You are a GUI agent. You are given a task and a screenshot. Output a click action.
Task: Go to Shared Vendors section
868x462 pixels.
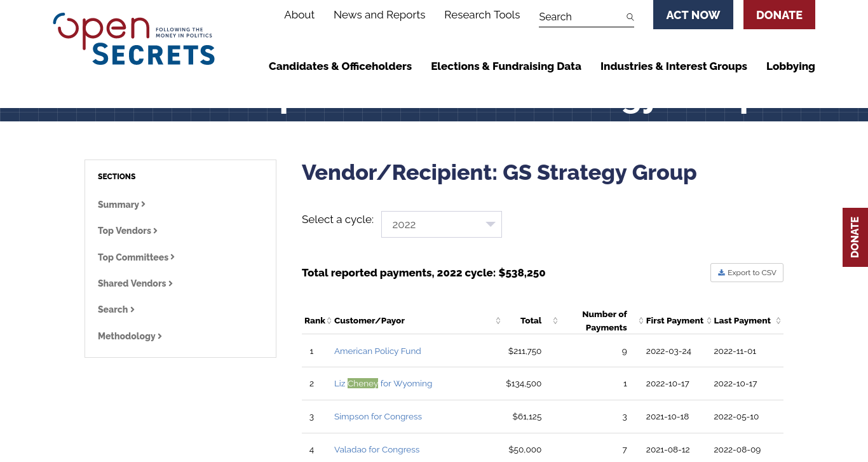135,283
